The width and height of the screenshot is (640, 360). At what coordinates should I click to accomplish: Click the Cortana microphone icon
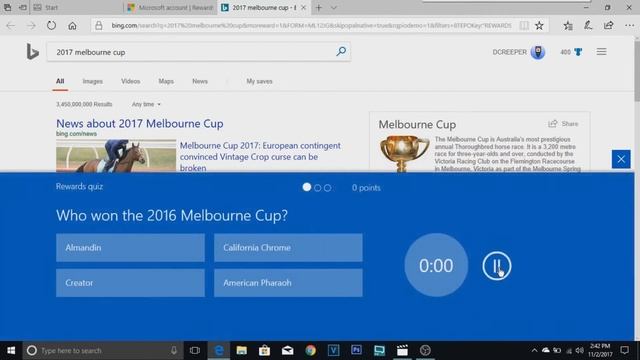click(174, 350)
